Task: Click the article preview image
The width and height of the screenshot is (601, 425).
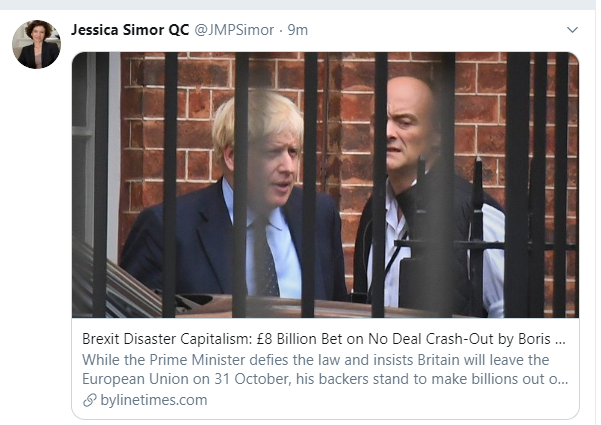Action: tap(325, 185)
